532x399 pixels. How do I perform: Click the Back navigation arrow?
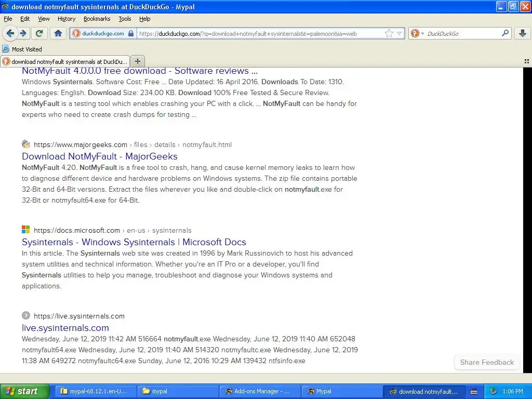[x=10, y=33]
